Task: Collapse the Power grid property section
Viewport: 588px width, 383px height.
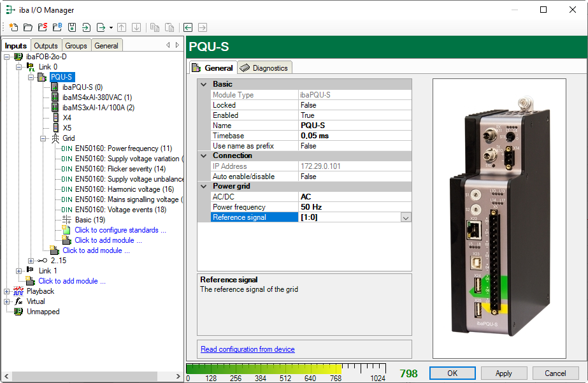Action: tap(204, 186)
